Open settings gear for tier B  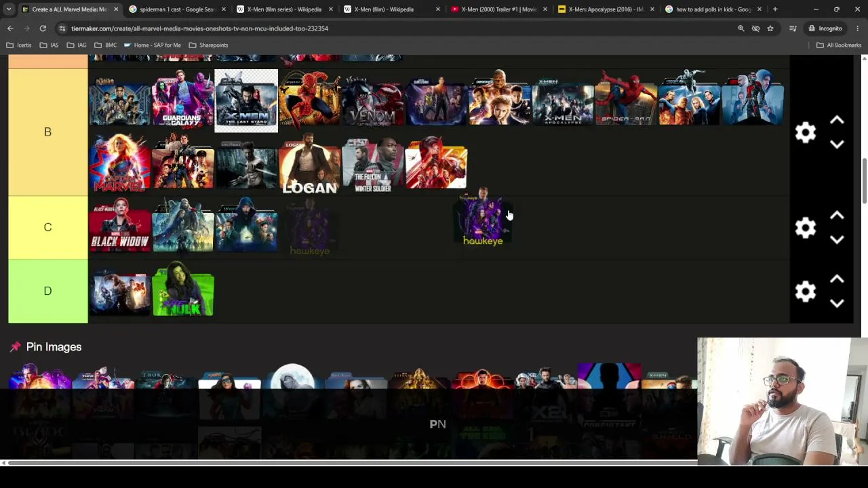tap(806, 132)
